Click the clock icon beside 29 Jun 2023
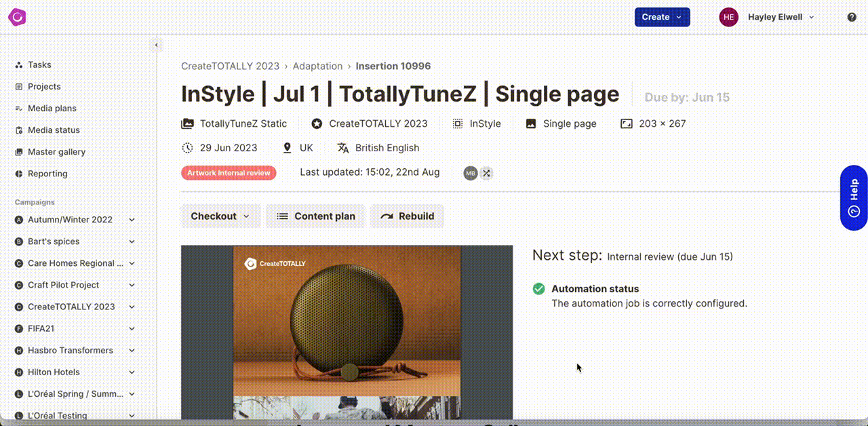The height and width of the screenshot is (426, 868). (187, 148)
